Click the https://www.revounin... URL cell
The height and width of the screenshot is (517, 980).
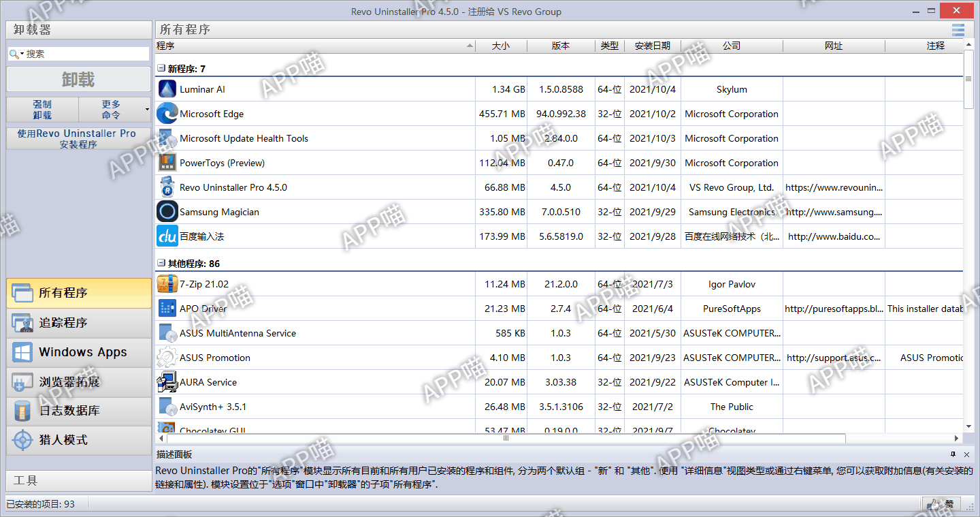pos(834,187)
